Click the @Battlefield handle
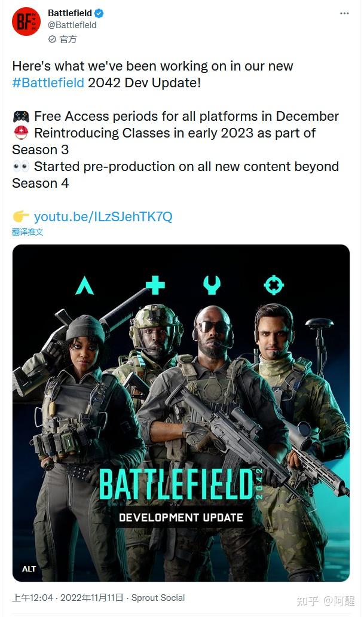 click(x=72, y=25)
